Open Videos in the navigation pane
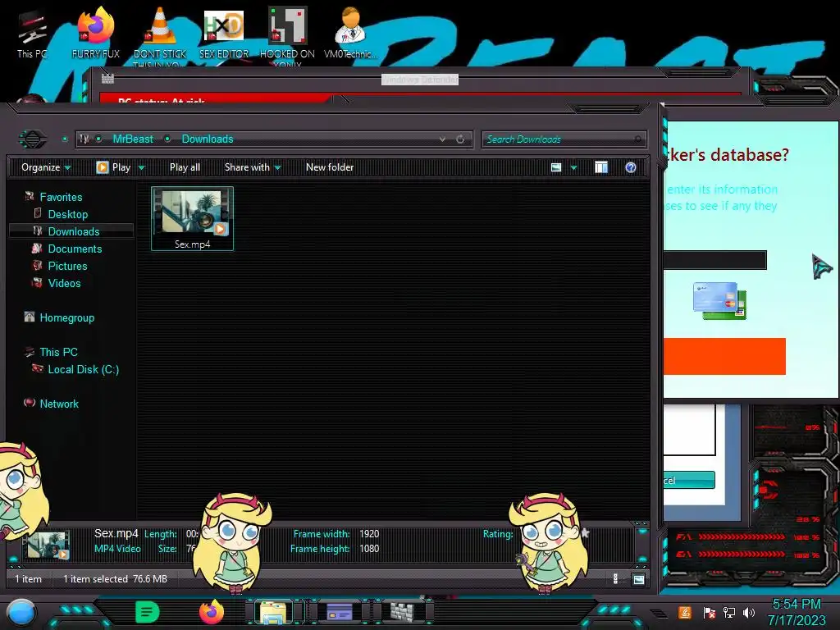The image size is (840, 630). point(64,283)
